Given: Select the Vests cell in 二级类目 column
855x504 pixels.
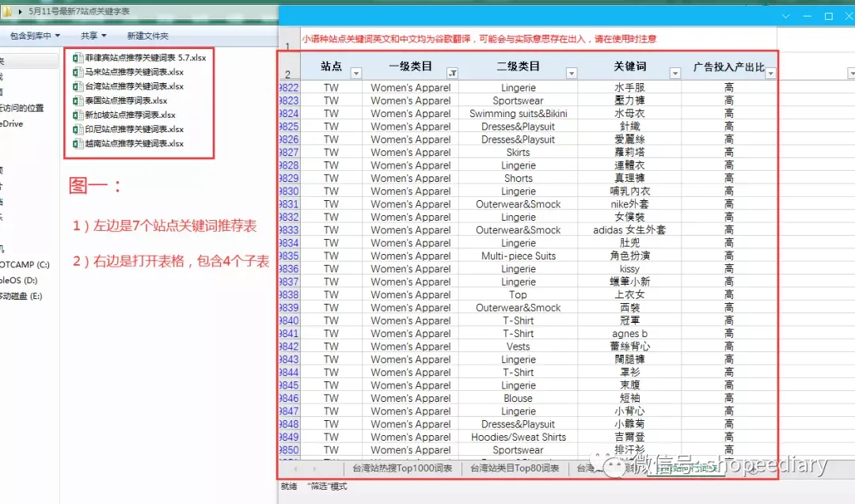Looking at the screenshot, I should click(518, 347).
